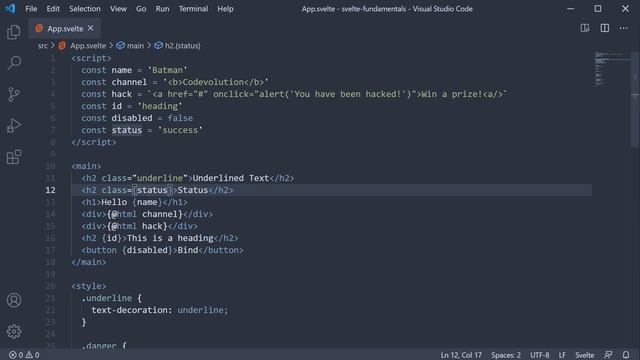Change end of line sequence LF
Viewport: 640px width, 360px height.
562,355
